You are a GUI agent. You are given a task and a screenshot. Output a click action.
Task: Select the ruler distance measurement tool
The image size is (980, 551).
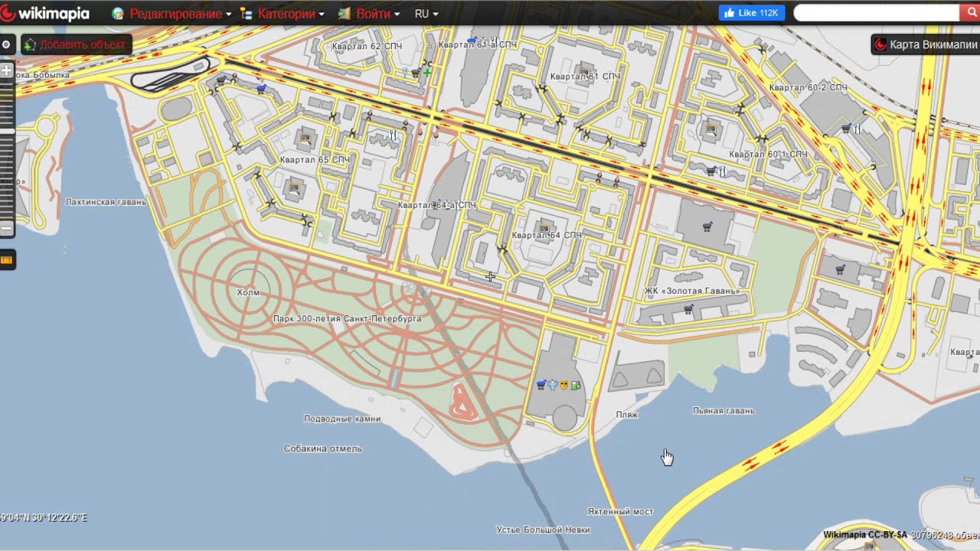point(7,260)
